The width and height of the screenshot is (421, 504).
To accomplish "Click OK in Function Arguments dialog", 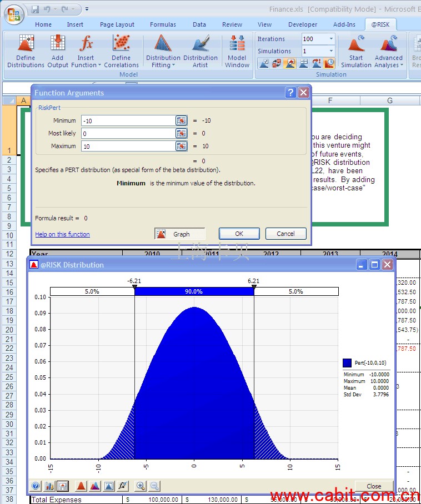I will (239, 234).
